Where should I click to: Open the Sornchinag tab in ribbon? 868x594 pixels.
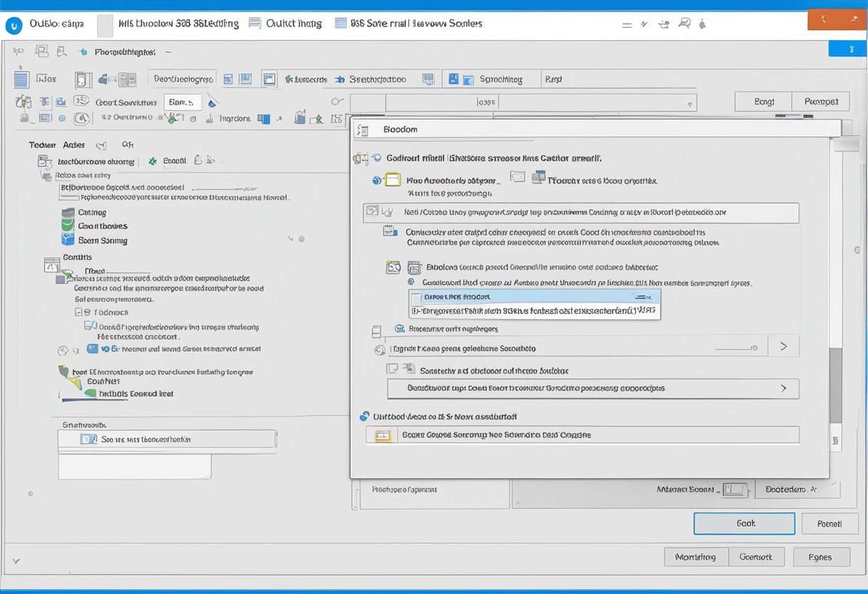pos(500,79)
